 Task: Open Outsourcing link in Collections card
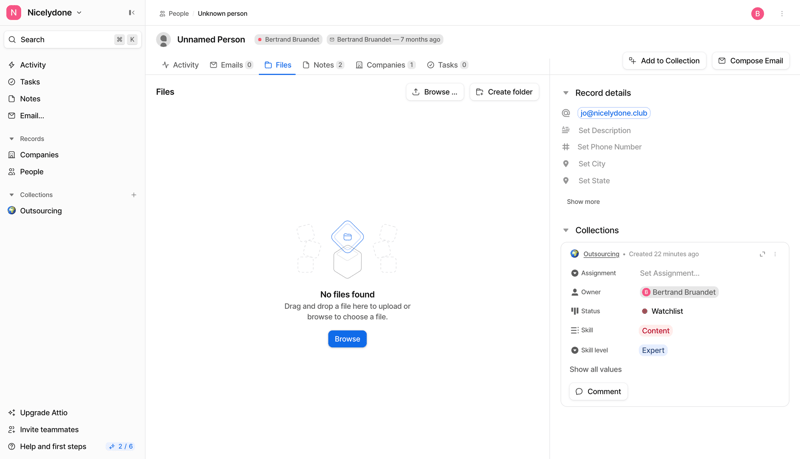pyautogui.click(x=601, y=254)
